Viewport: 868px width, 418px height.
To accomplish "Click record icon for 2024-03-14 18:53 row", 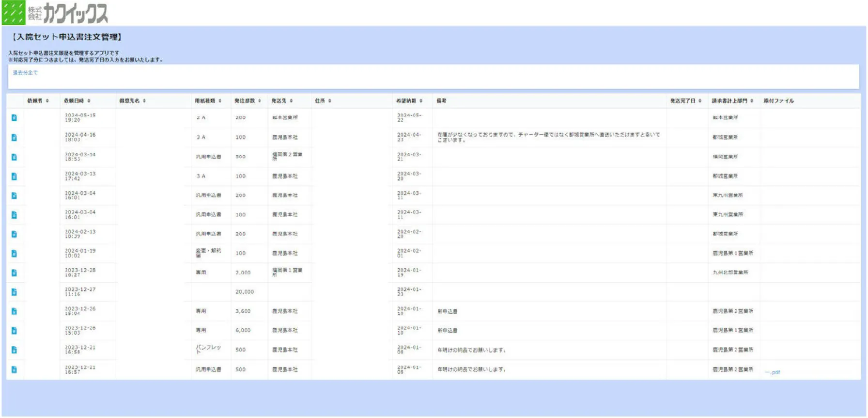I will tap(14, 157).
